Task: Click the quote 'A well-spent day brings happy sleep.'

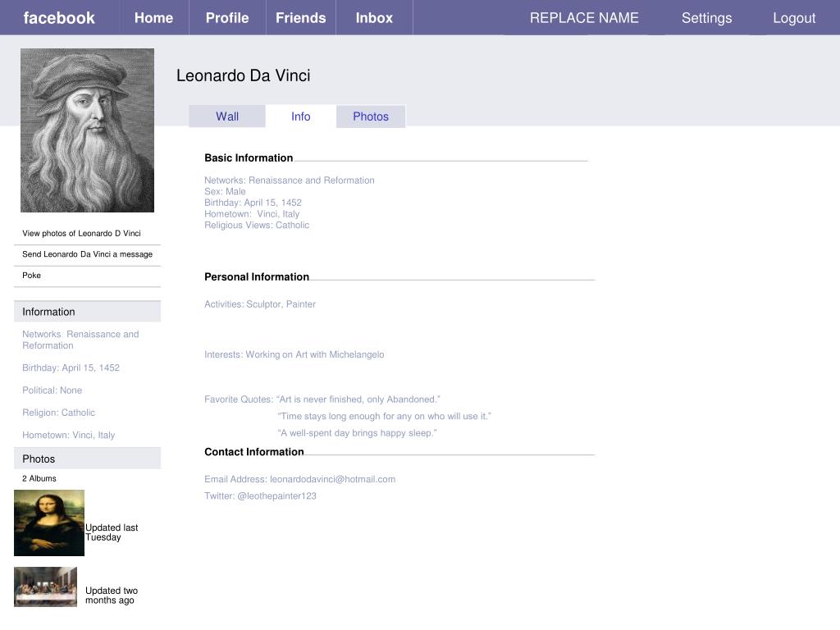Action: click(x=358, y=433)
